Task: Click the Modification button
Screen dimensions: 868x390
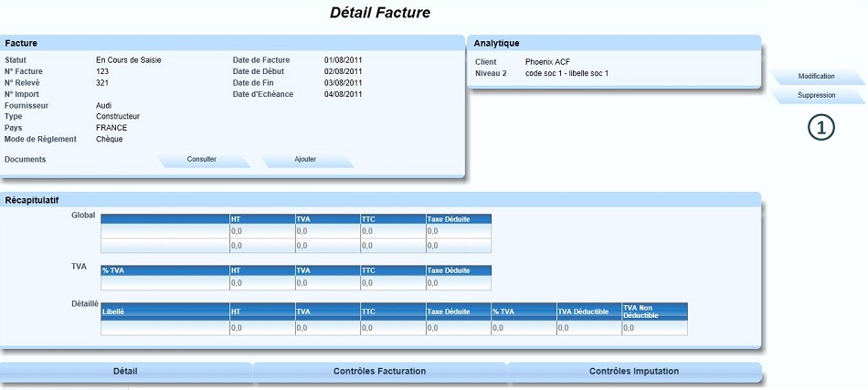Action: point(816,77)
